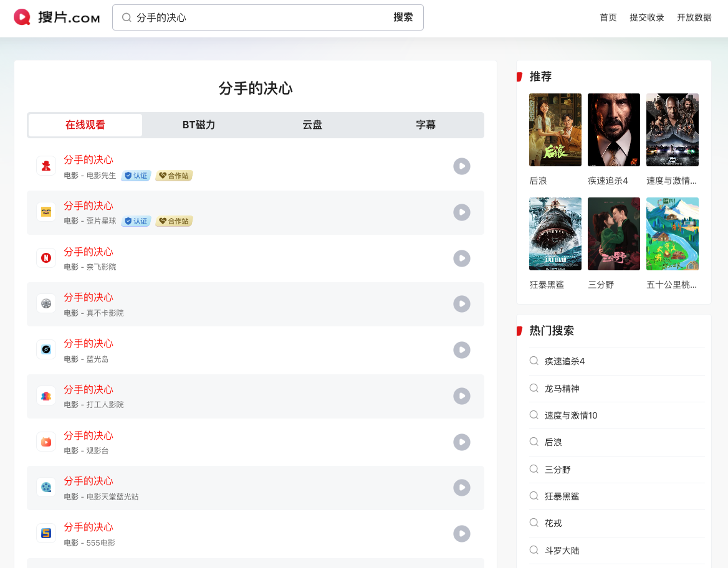
Task: Search hot term 狂暴黑鲨 in list
Action: 562,496
